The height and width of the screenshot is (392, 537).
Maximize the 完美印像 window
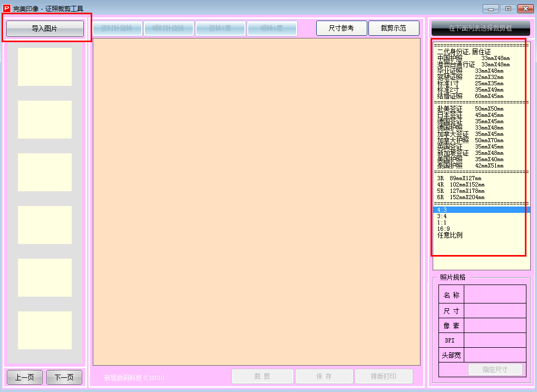pos(508,8)
